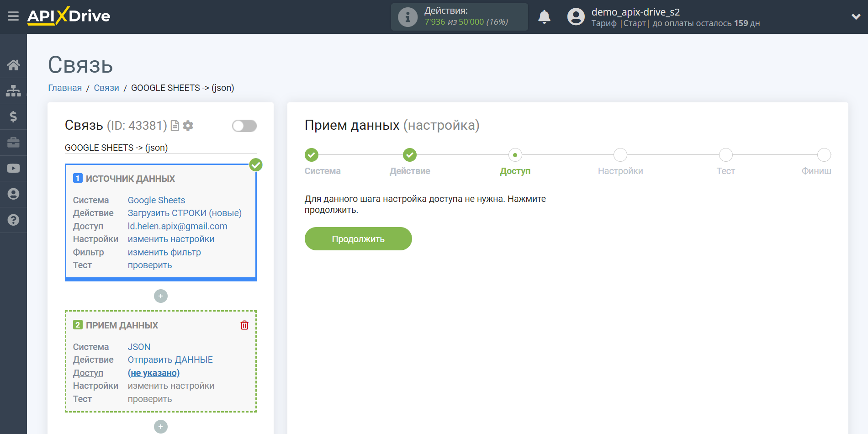
Task: Go to Home in the sidebar
Action: 13,65
